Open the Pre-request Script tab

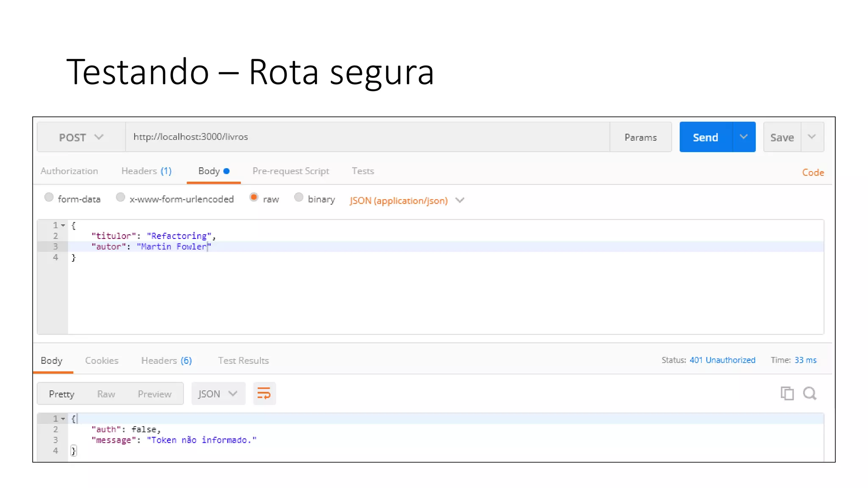point(291,171)
